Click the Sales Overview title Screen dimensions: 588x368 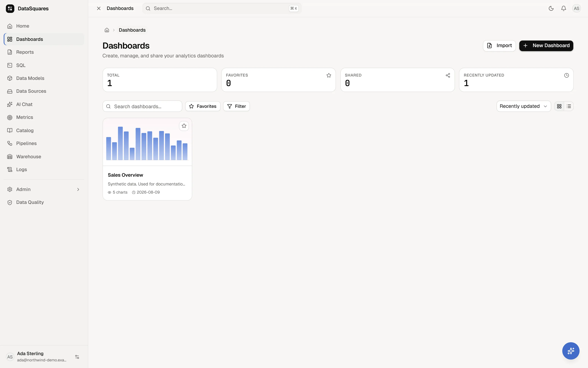[x=125, y=175]
